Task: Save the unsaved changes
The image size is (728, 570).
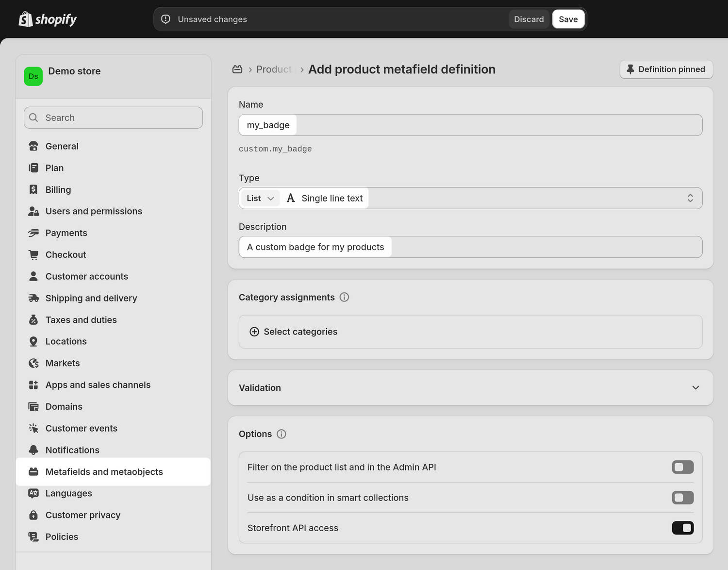Action: tap(568, 19)
